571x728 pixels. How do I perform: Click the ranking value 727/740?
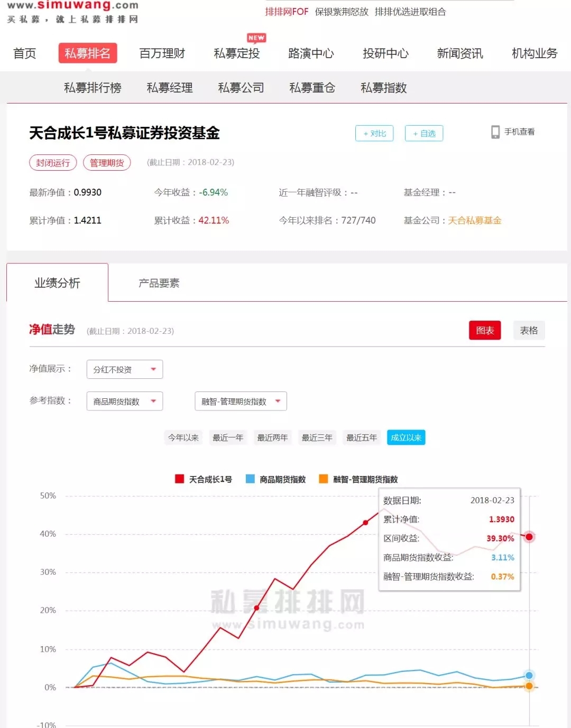tap(358, 220)
